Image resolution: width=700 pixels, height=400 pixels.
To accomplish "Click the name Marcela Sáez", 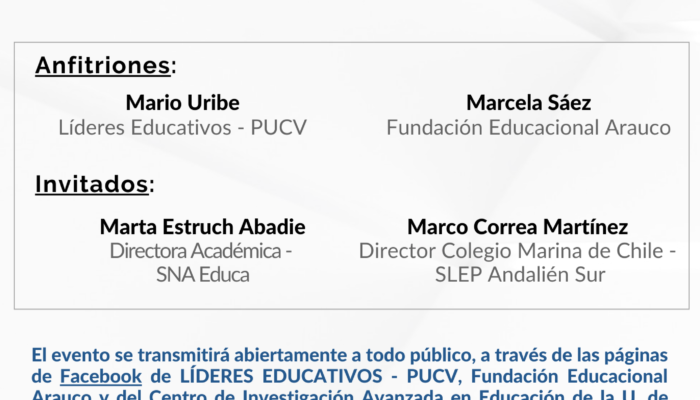I will 529,103.
